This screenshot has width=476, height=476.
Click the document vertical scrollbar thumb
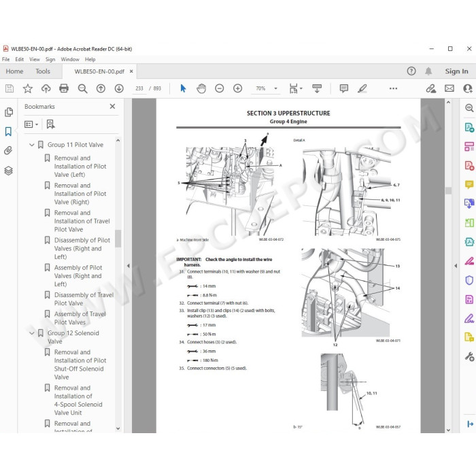(448, 190)
